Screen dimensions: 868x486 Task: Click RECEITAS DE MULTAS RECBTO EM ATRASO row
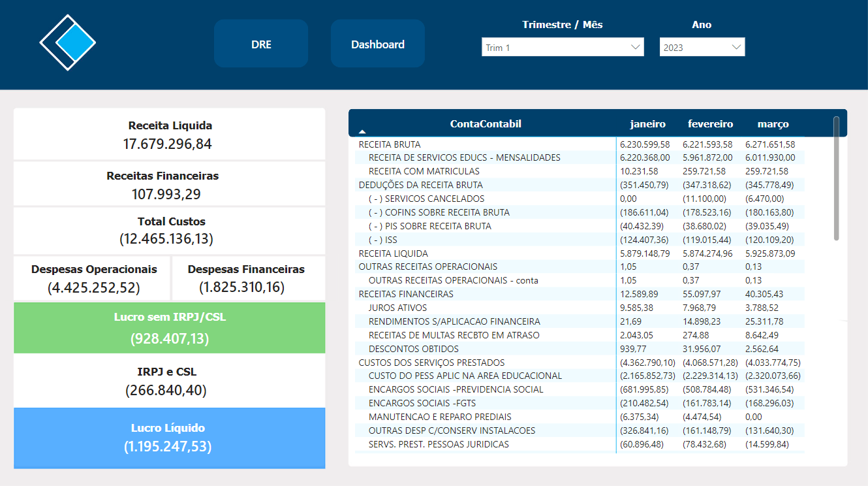[580, 335]
